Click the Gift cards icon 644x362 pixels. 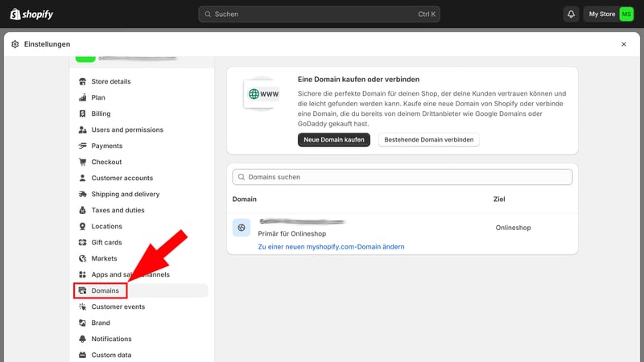point(82,242)
